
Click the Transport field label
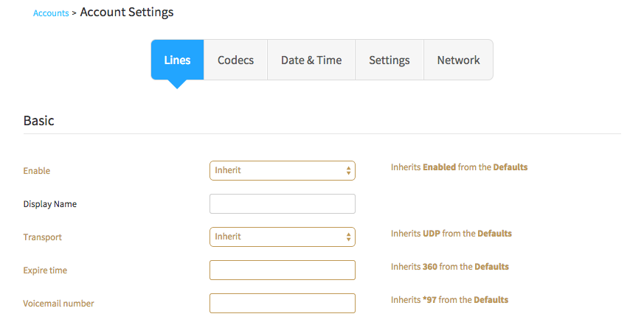click(42, 237)
